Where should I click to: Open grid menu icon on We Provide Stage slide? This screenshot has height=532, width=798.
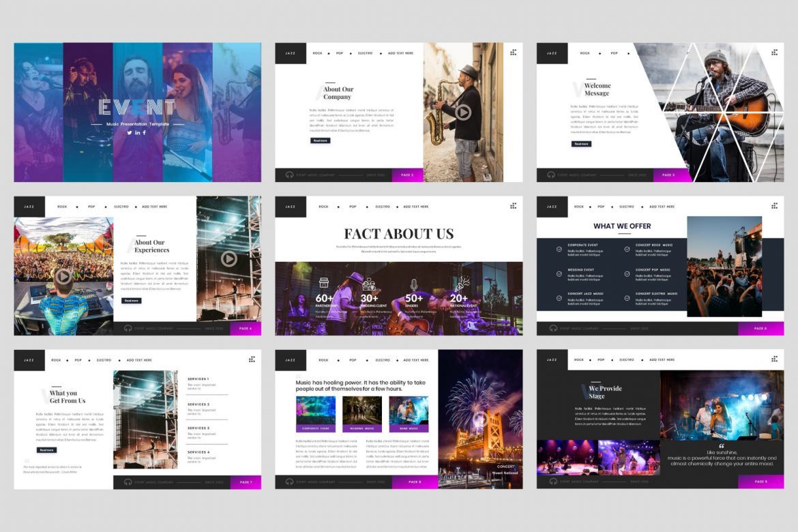point(774,359)
